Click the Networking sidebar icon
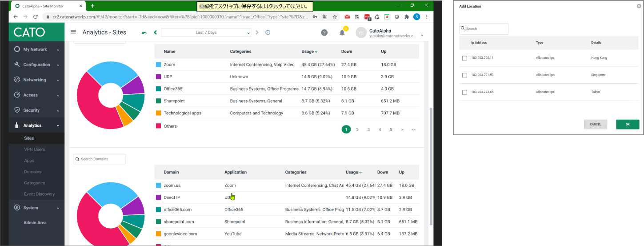The image size is (644, 246). (x=17, y=80)
